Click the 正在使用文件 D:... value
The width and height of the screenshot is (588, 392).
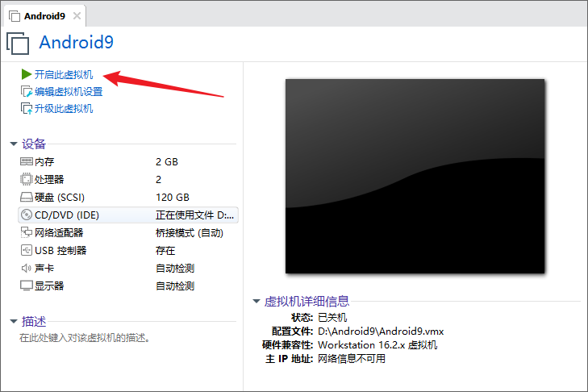click(194, 215)
